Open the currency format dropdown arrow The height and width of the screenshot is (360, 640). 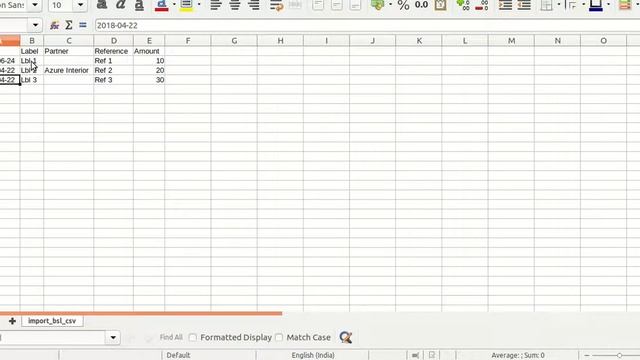[391, 5]
